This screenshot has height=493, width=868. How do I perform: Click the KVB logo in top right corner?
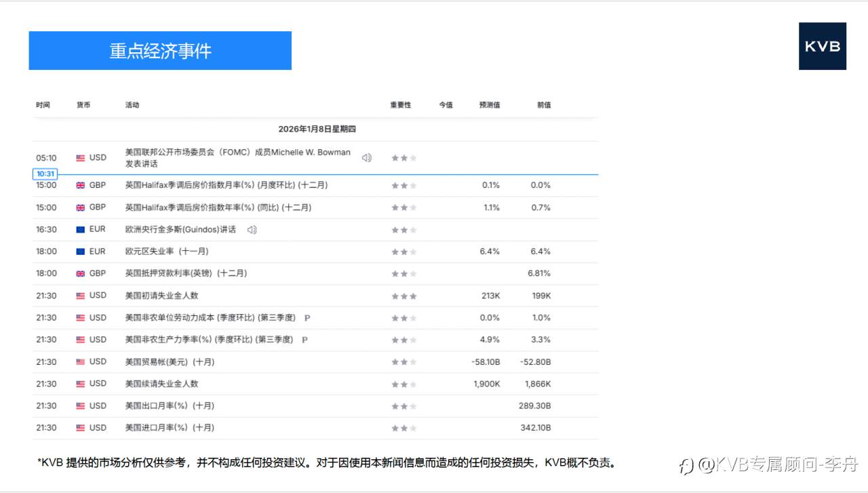[x=823, y=47]
